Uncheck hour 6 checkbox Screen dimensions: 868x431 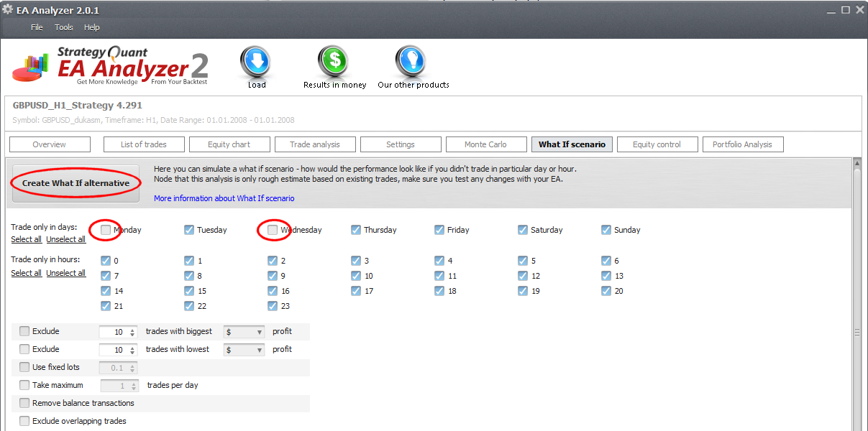606,261
